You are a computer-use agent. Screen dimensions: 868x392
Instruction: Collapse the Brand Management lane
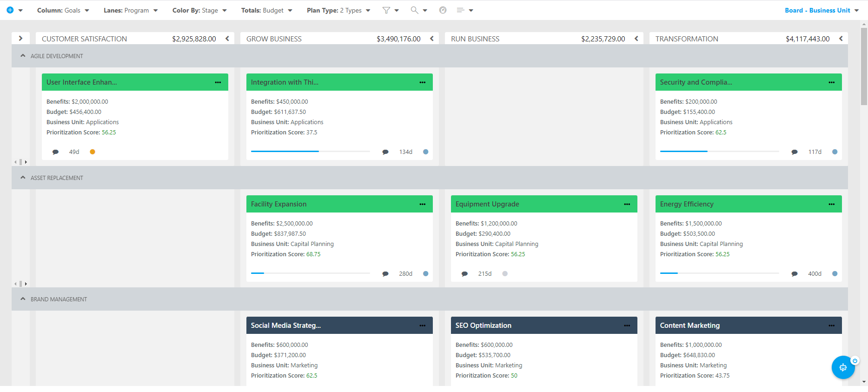[x=23, y=299]
